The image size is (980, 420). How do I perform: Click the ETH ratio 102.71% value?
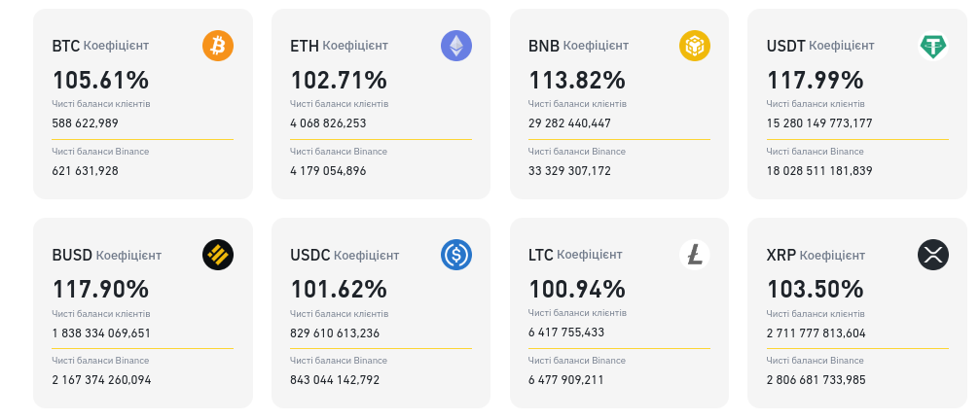(x=339, y=80)
